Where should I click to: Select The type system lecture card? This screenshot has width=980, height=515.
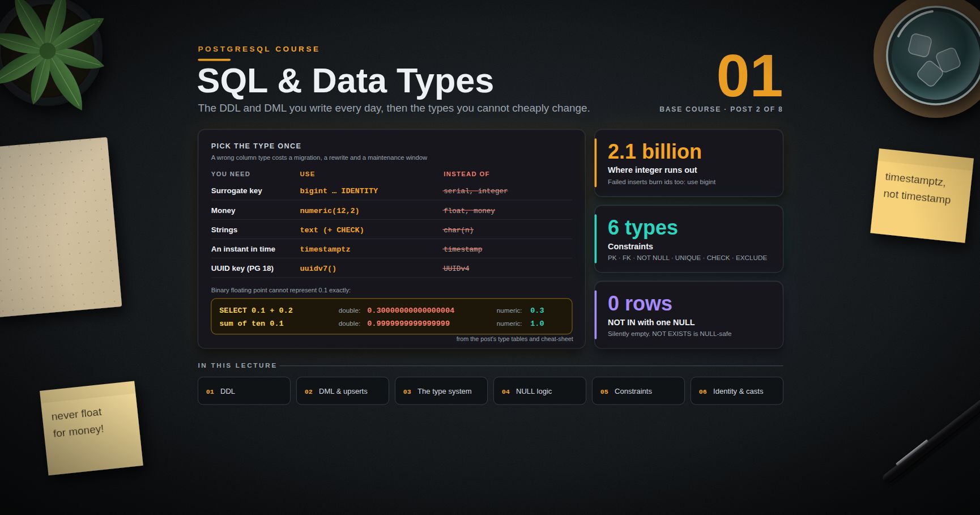point(441,391)
